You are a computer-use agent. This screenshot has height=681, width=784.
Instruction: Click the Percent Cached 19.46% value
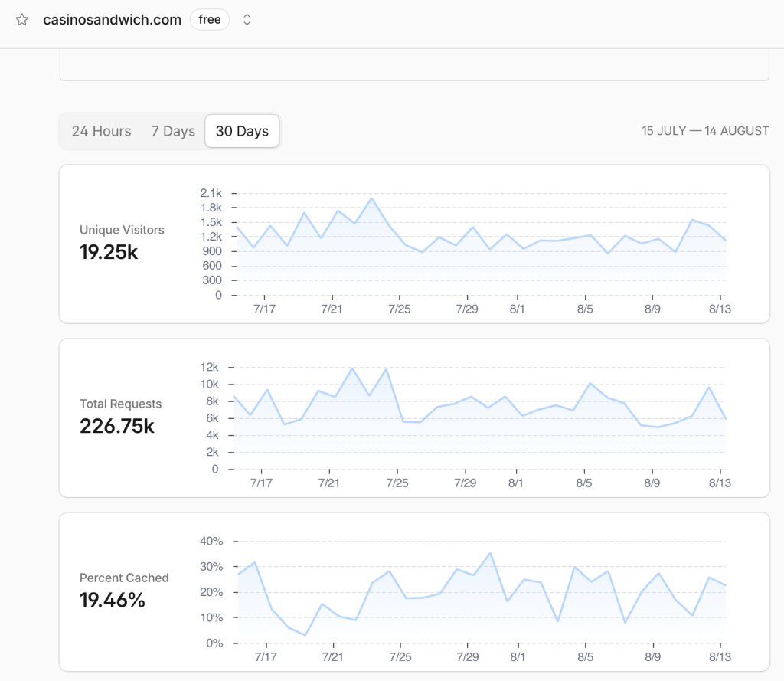113,600
